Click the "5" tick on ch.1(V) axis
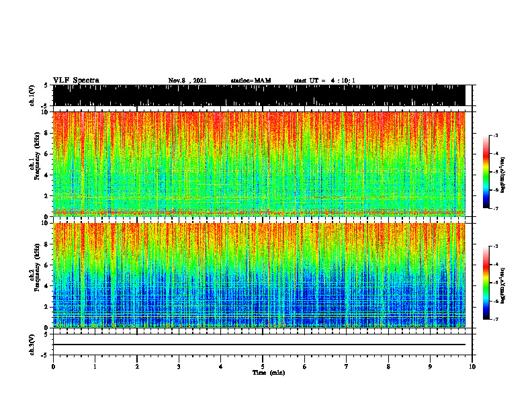532x411 pixels. tap(46, 85)
